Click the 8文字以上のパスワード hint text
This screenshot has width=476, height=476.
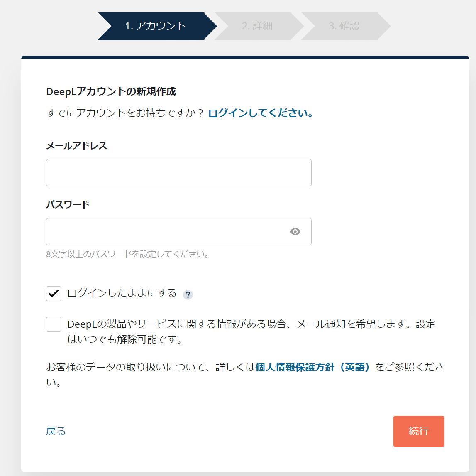coord(127,254)
